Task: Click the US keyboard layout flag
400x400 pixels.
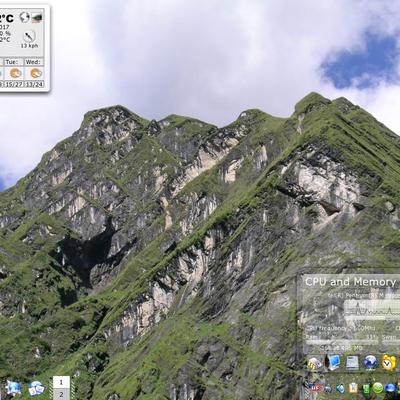Action: tap(316, 388)
